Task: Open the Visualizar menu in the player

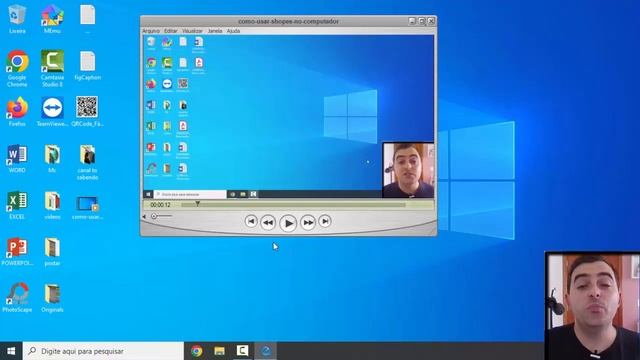Action: coord(192,31)
